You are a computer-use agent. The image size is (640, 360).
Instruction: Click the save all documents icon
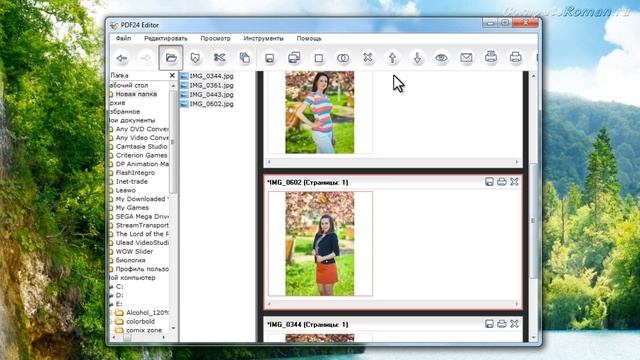[294, 58]
